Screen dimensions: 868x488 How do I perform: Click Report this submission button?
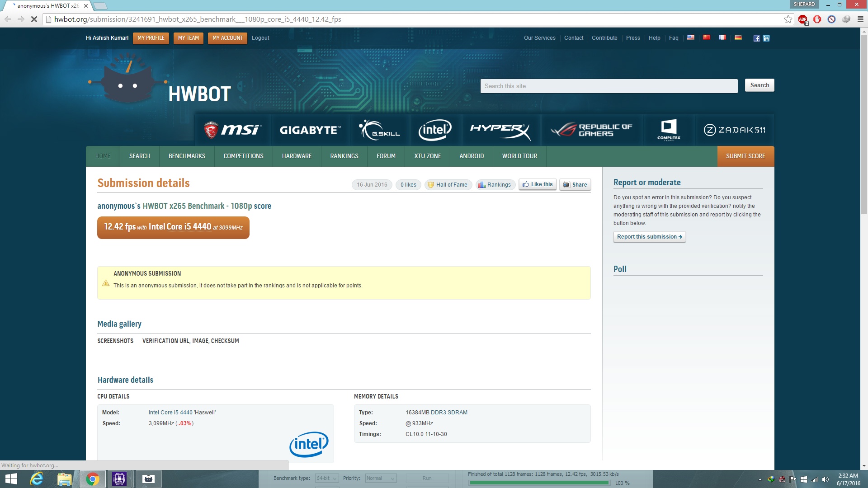click(x=649, y=237)
